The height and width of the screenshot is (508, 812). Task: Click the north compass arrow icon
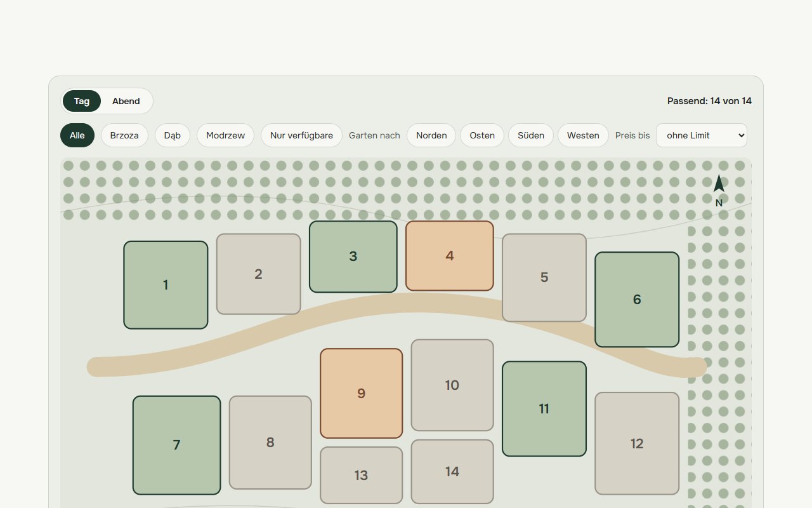pos(719,184)
